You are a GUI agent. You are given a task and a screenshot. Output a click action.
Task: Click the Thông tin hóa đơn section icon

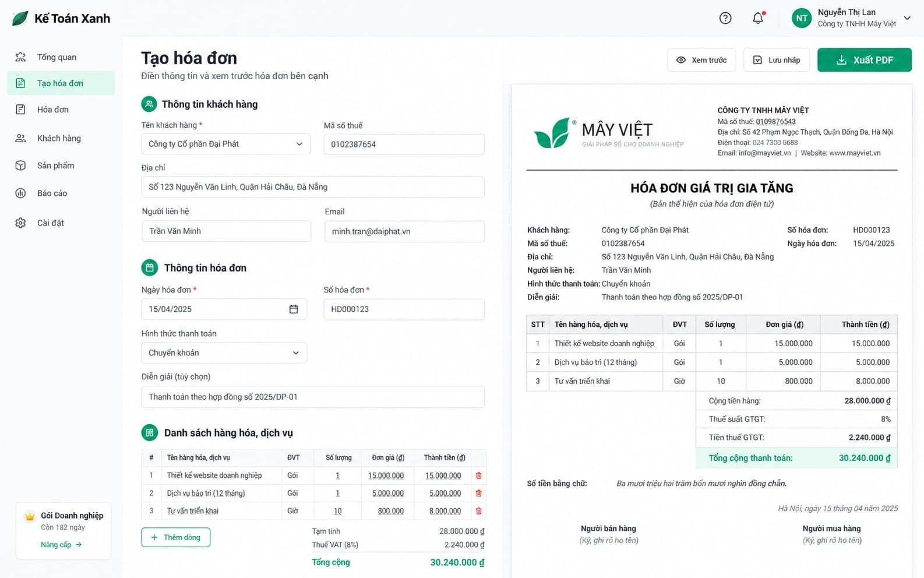(x=150, y=268)
